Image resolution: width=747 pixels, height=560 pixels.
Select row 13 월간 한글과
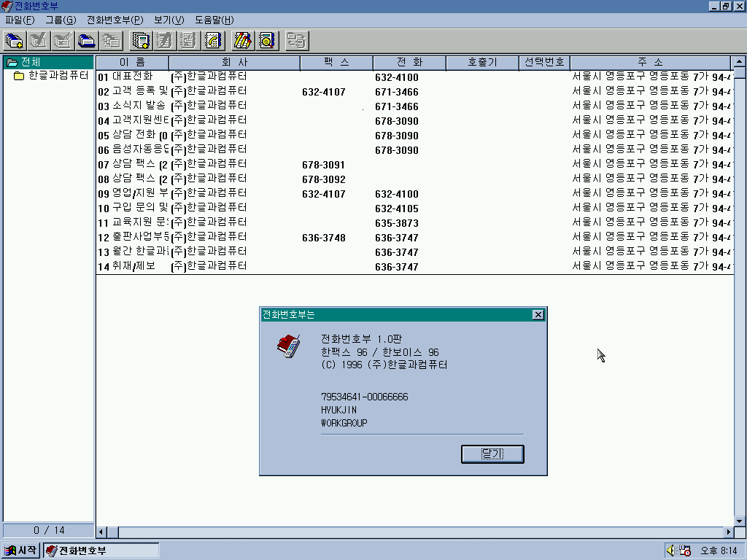coord(414,252)
